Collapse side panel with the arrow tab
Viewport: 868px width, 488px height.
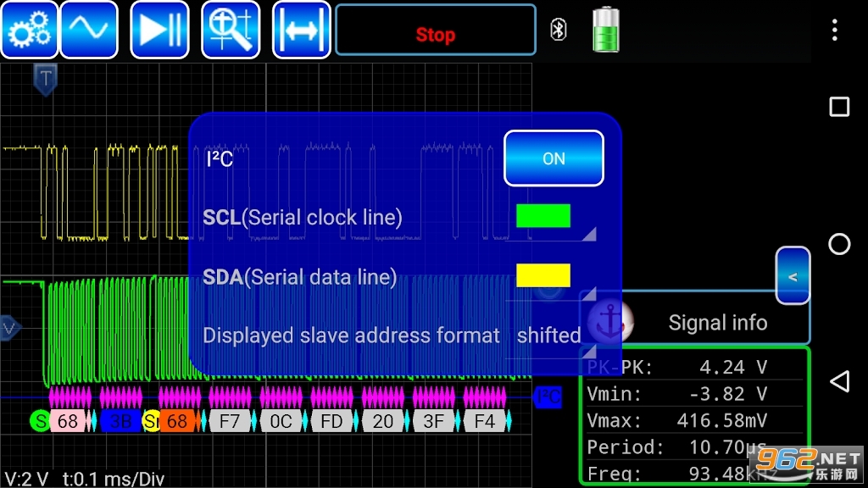(793, 276)
